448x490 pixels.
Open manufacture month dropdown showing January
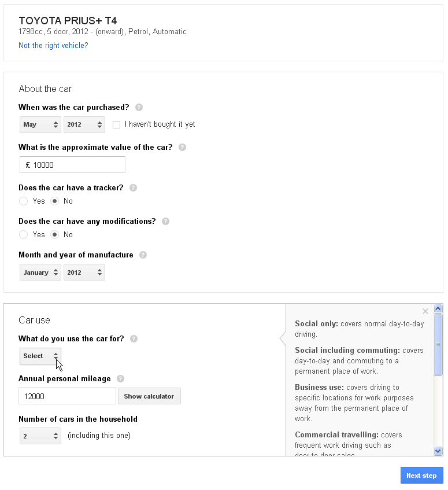[x=40, y=272]
